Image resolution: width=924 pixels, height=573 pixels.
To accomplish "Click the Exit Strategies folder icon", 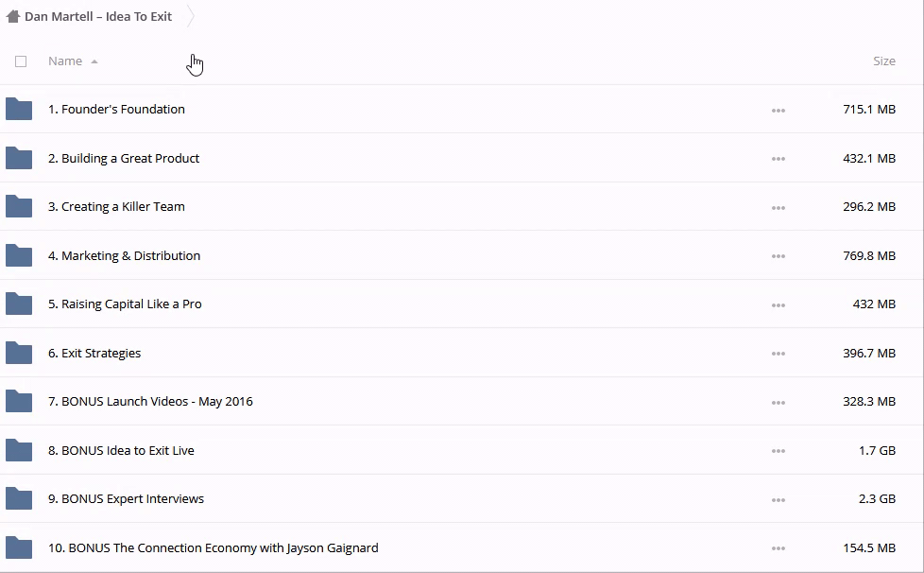I will (19, 353).
